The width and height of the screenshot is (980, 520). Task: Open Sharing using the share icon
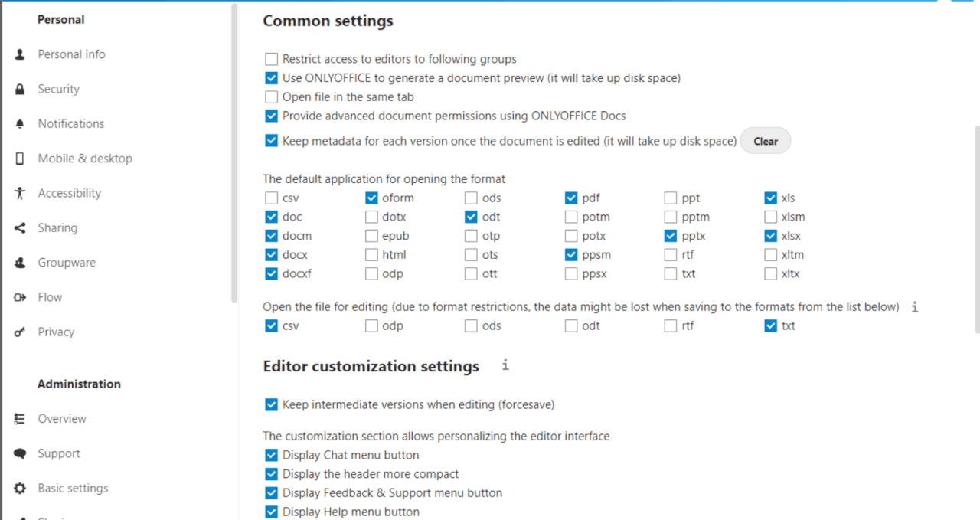tap(19, 227)
